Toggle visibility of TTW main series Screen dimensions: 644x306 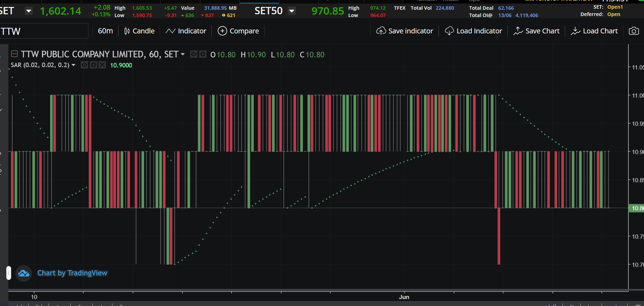pos(194,54)
